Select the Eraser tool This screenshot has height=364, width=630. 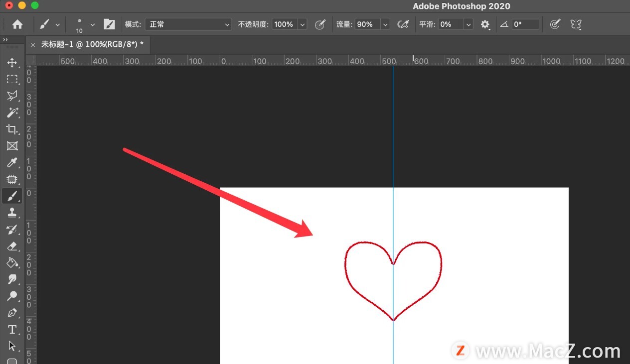pos(12,246)
